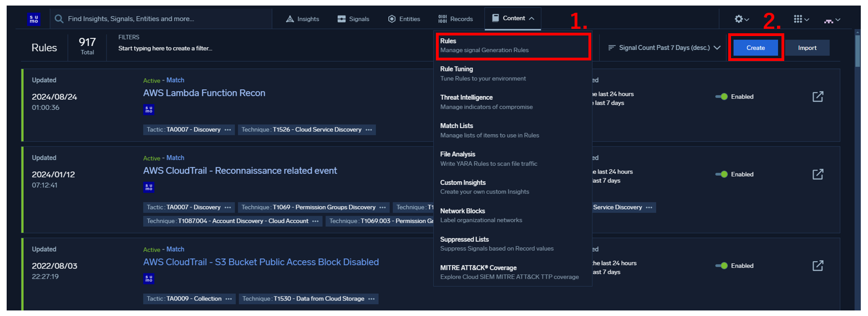Select Suppressed Lists menu item
This screenshot has width=868, height=316.
[513, 243]
